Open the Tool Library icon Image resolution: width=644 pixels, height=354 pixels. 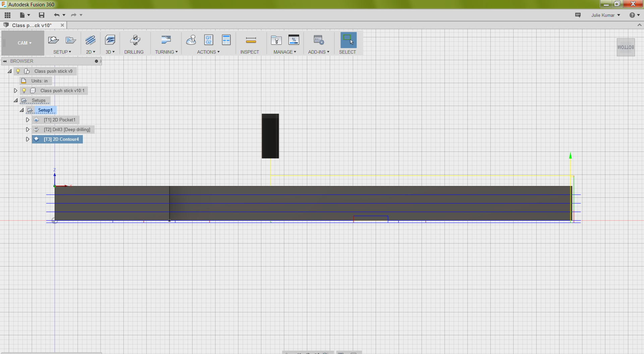pos(276,40)
